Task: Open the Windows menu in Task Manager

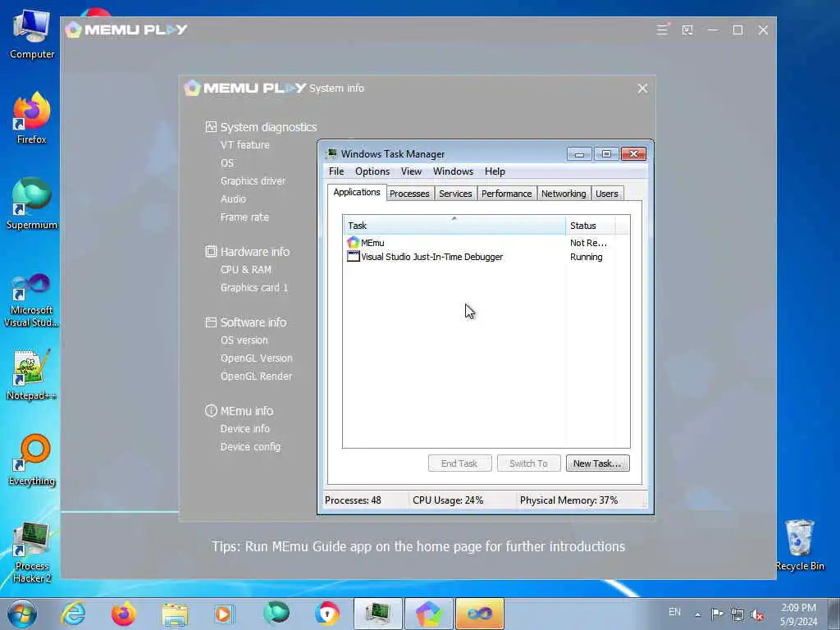Action: click(x=453, y=171)
